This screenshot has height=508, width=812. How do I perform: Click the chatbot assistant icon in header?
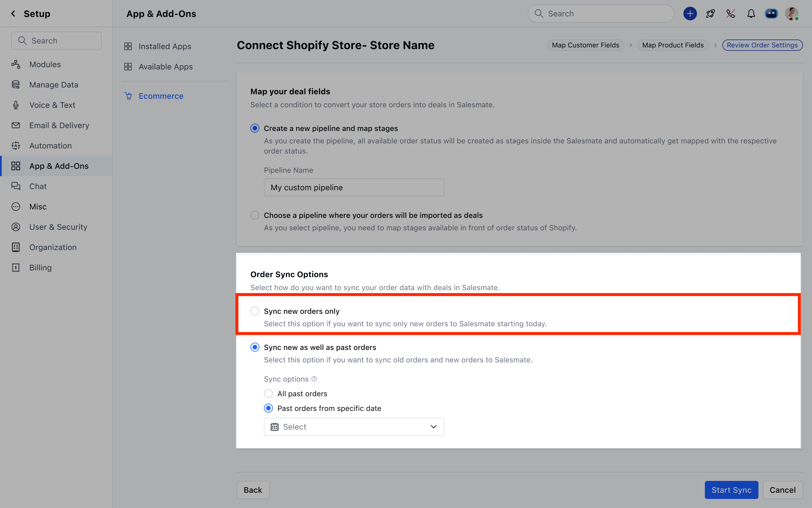(x=771, y=14)
